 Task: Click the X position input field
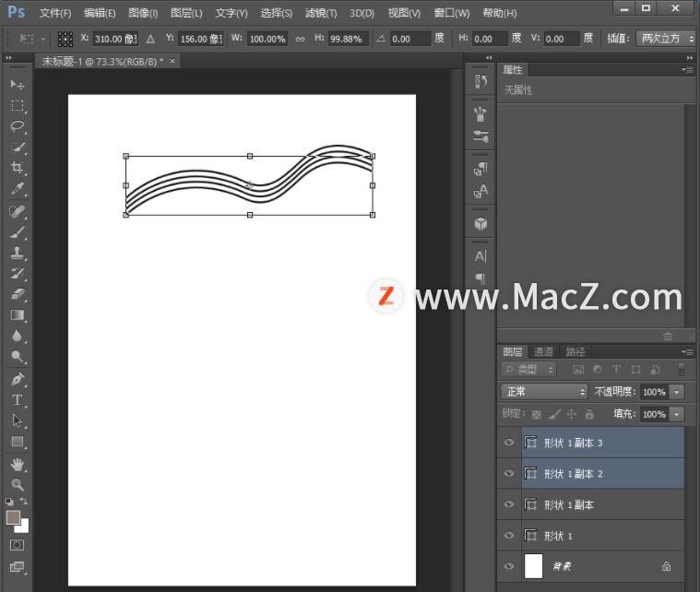point(116,40)
